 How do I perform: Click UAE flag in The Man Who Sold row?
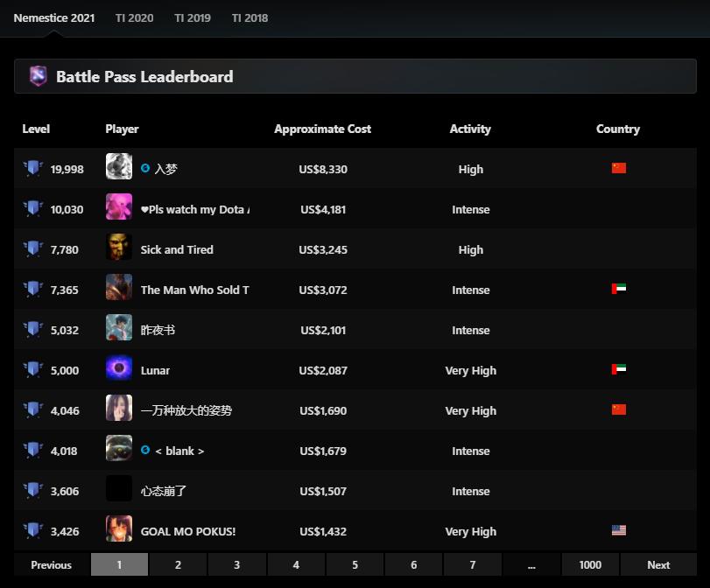click(x=619, y=289)
